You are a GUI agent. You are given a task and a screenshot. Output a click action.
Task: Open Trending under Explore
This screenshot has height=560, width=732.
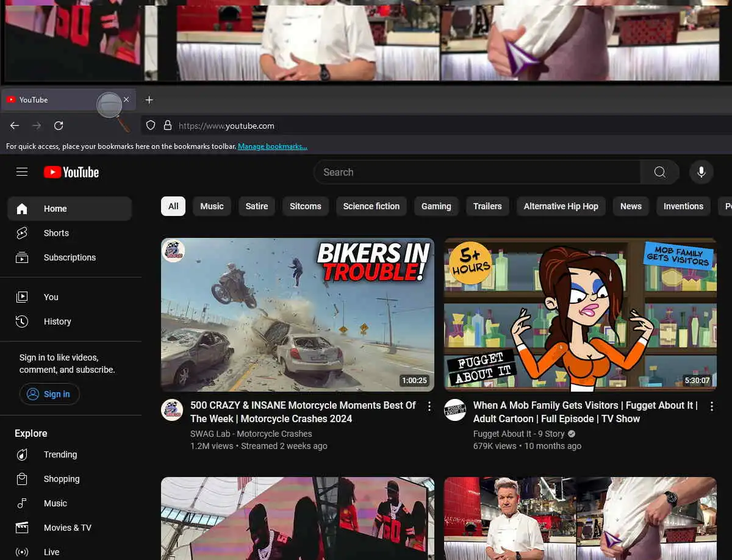pyautogui.click(x=70, y=454)
